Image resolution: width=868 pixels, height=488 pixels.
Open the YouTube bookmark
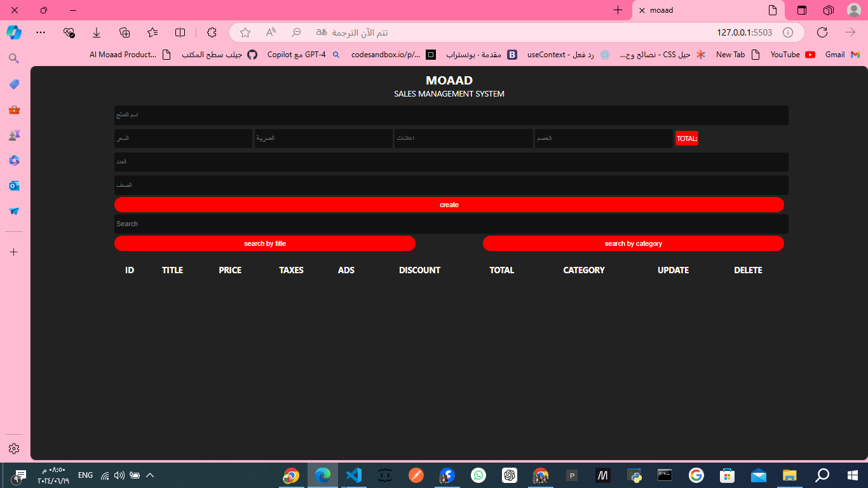tap(792, 55)
